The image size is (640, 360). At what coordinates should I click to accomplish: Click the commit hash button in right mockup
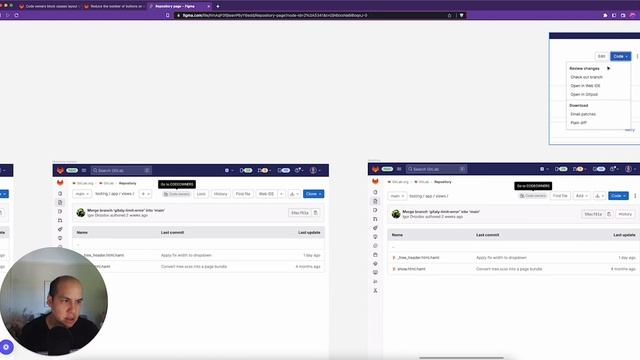pyautogui.click(x=593, y=214)
